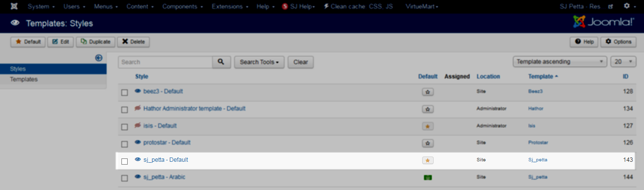Open the 20 items-per-page dropdown
Viewport: 644px width, 190px height.
(x=623, y=62)
